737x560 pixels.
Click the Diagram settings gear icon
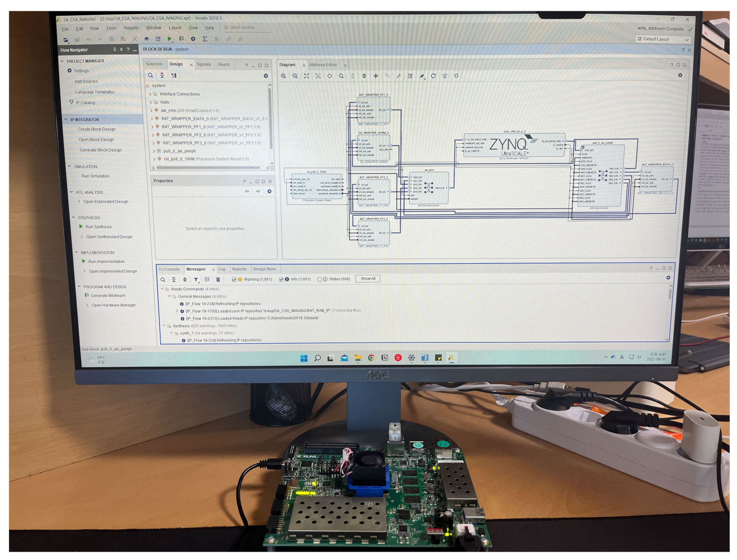coord(680,75)
